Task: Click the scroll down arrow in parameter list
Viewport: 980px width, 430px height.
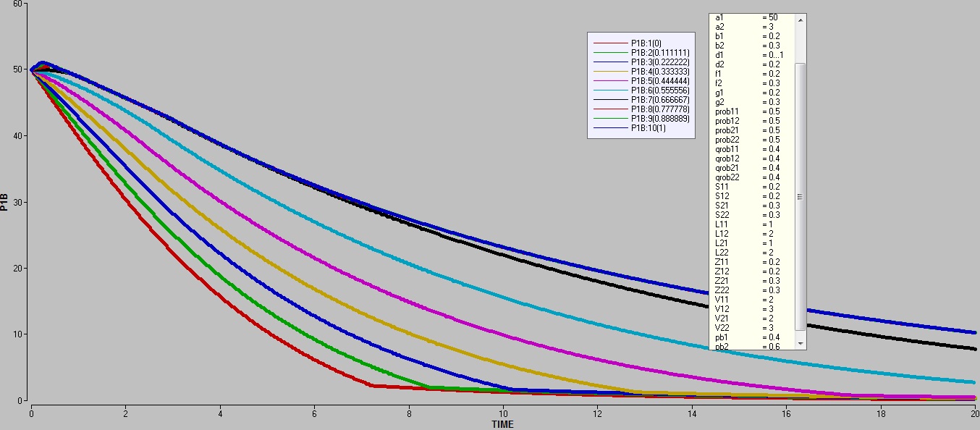Action: [800, 342]
